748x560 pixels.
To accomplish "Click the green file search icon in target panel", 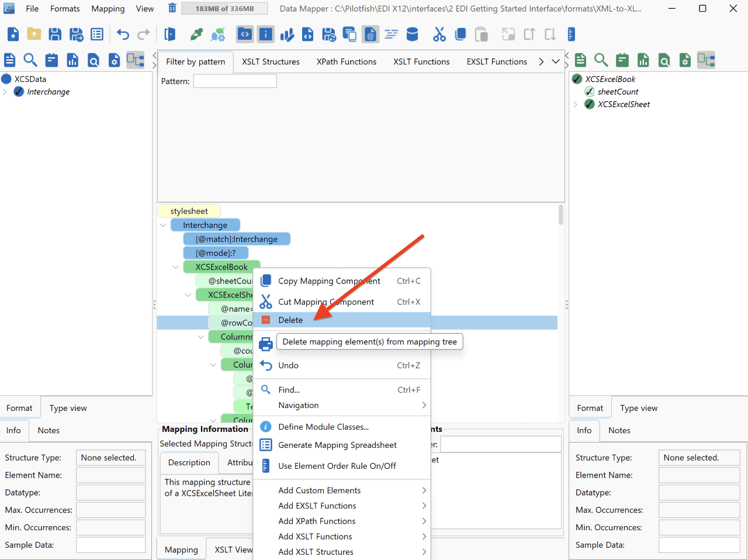I will click(x=664, y=60).
